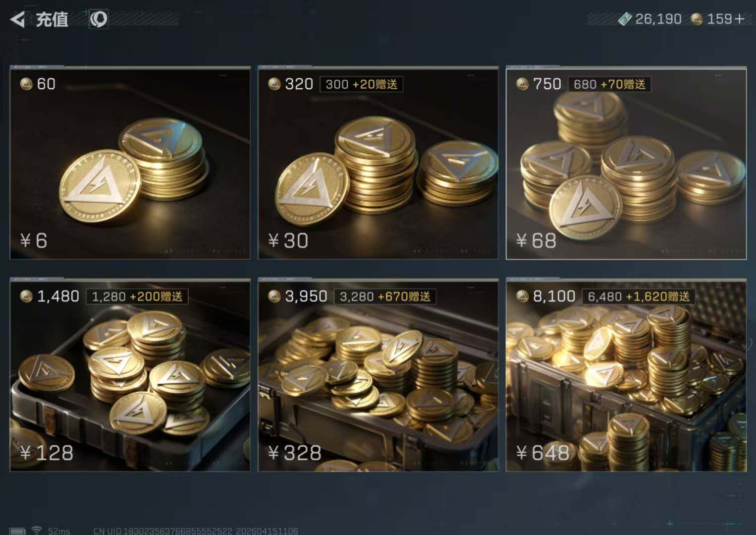Tap the gold coin balance icon
Screen dimensions: 756x535
(x=697, y=19)
